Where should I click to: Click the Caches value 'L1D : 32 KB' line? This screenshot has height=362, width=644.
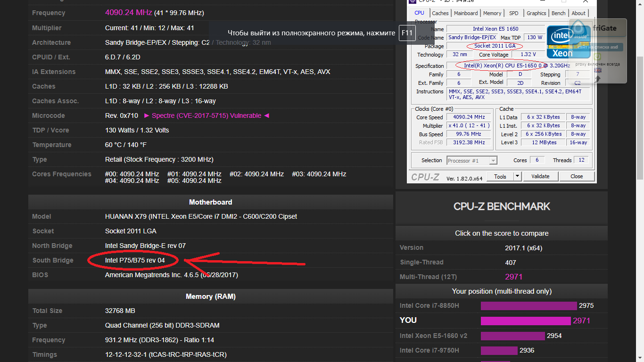(x=166, y=86)
